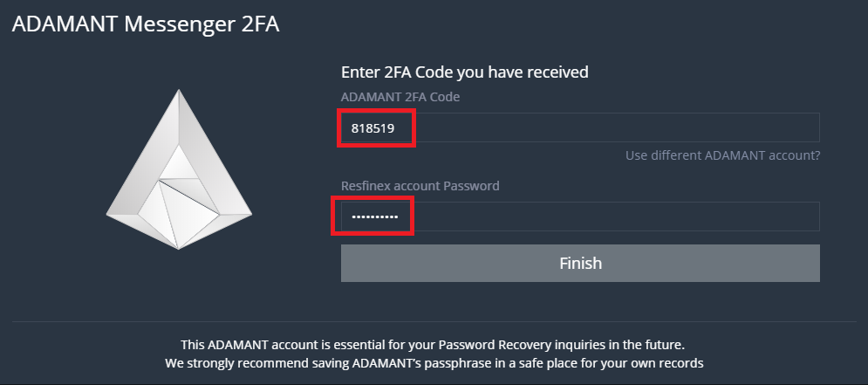Open the 'Use different ADAMANT account?' link
Screen dimensions: 868x385
click(722, 155)
